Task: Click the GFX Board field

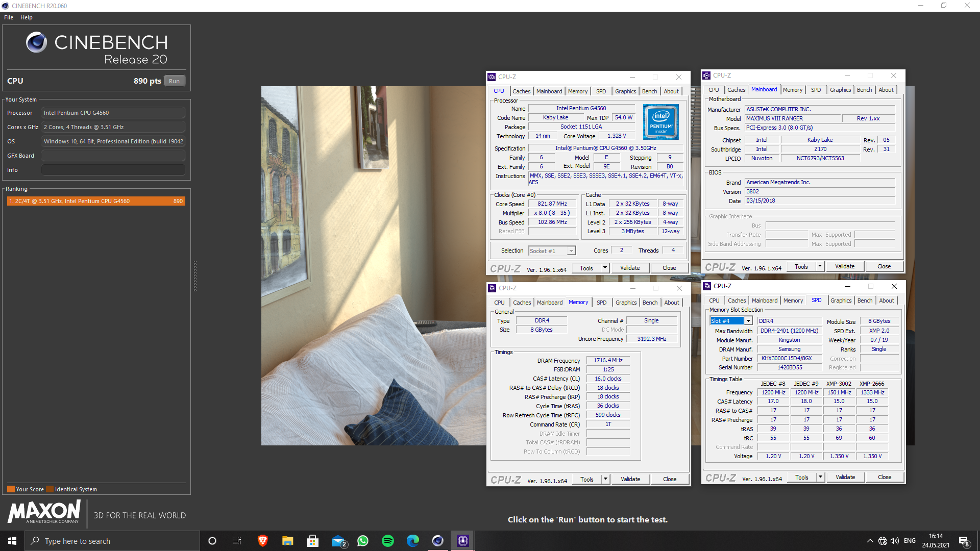Action: (x=113, y=156)
